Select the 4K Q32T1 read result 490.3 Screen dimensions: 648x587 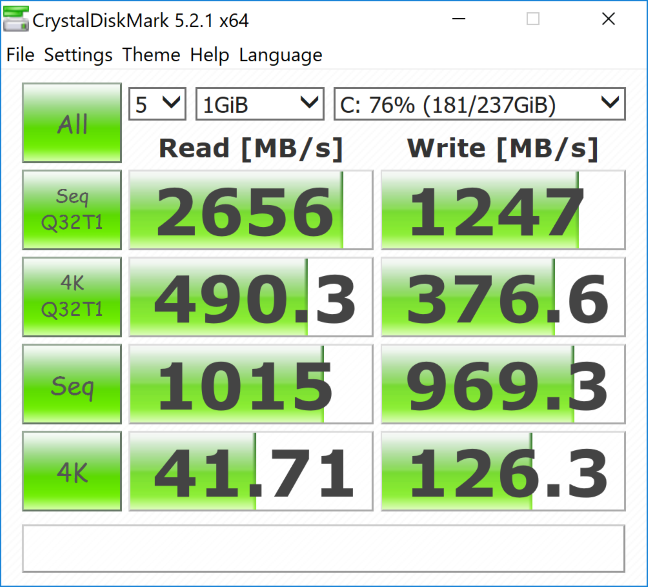click(251, 297)
